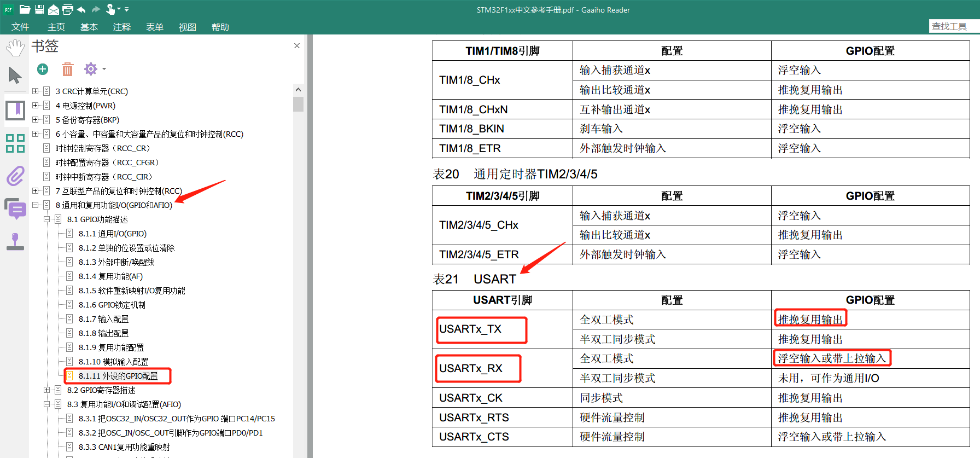Select the arrow Select tool in sidebar

click(15, 75)
